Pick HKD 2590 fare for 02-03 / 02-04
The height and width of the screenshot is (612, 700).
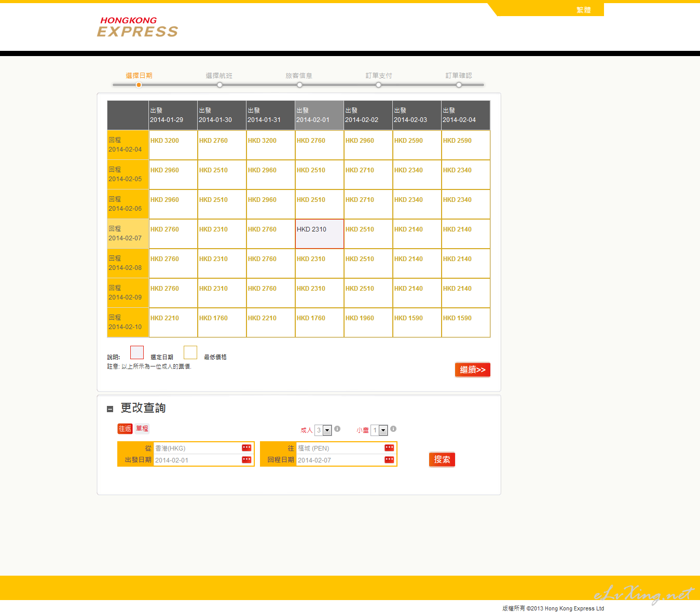[x=417, y=145]
